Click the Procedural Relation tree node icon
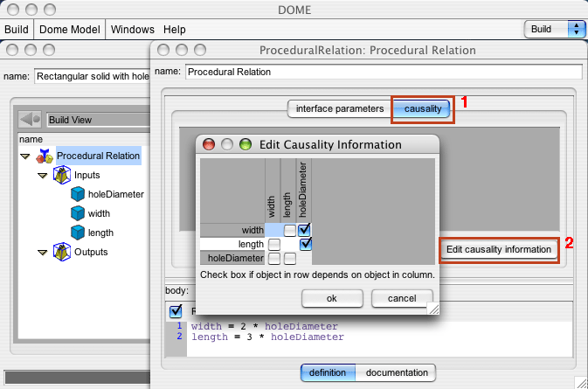This screenshot has width=588, height=389. [x=45, y=156]
